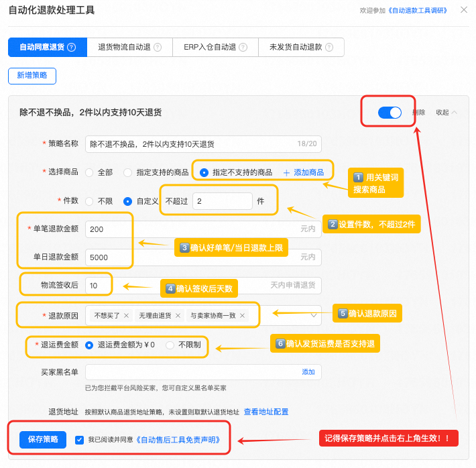
Task: Remove the 不想买了 refund reason tag
Action: point(127,315)
